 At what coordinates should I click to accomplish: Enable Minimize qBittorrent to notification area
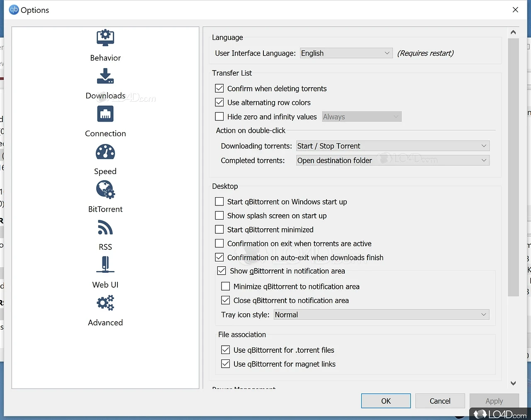pyautogui.click(x=226, y=286)
